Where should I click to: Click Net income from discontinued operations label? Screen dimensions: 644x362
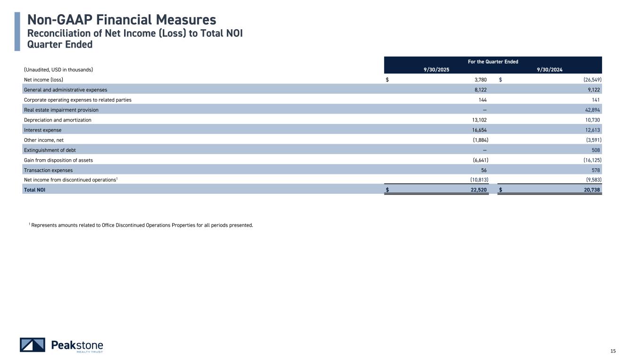[x=69, y=180]
